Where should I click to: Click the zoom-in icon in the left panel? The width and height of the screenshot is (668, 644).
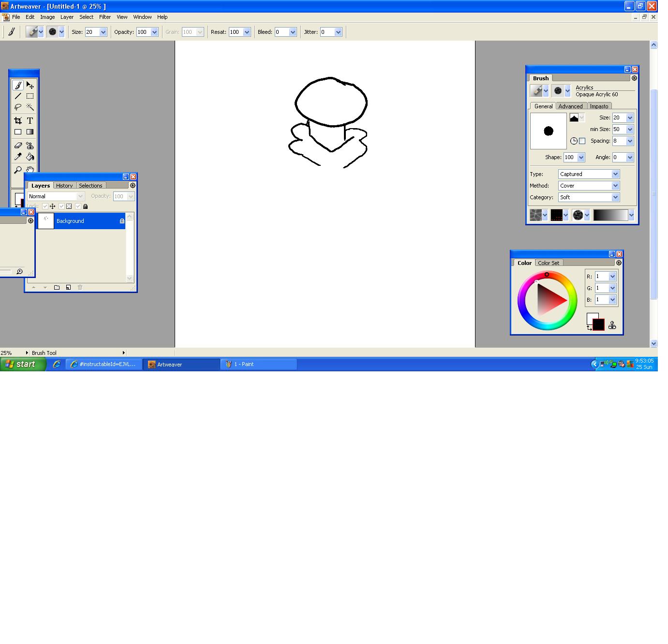coord(19,271)
